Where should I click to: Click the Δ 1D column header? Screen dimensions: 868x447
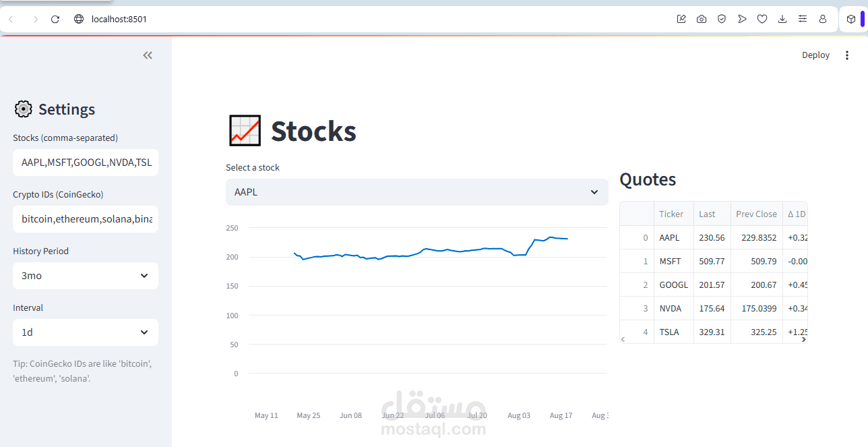point(796,214)
